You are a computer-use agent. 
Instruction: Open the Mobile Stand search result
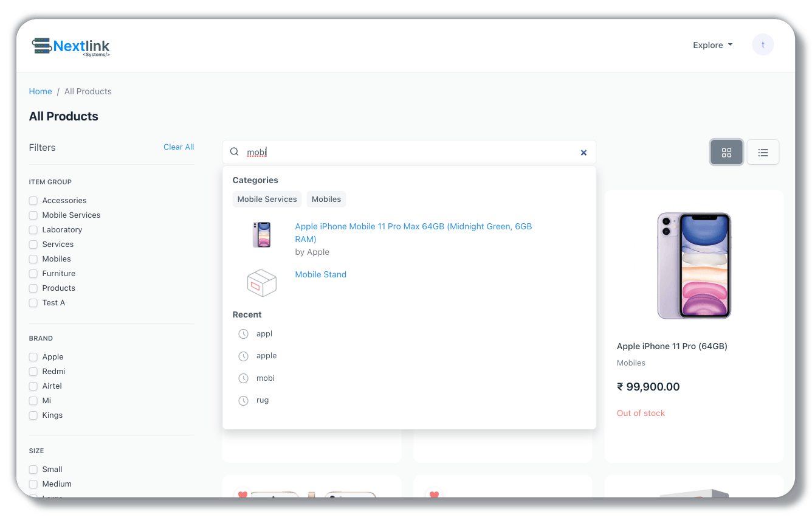click(x=321, y=274)
